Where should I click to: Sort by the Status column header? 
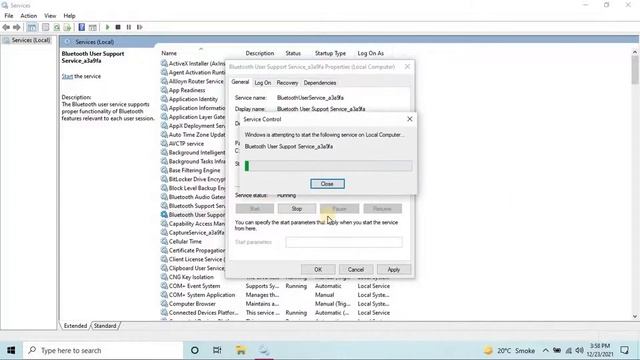click(293, 53)
